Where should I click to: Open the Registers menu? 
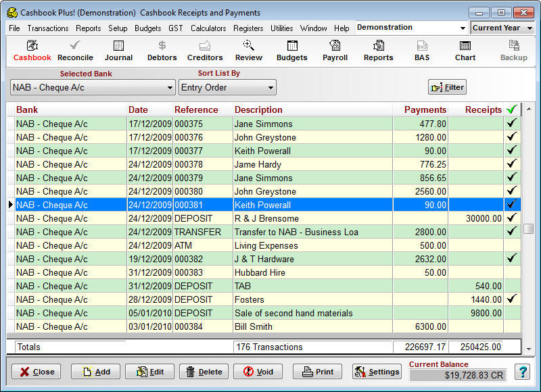tap(248, 28)
